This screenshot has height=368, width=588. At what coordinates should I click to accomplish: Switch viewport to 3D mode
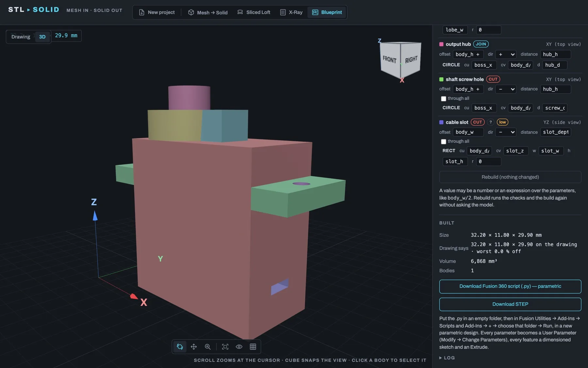[42, 37]
